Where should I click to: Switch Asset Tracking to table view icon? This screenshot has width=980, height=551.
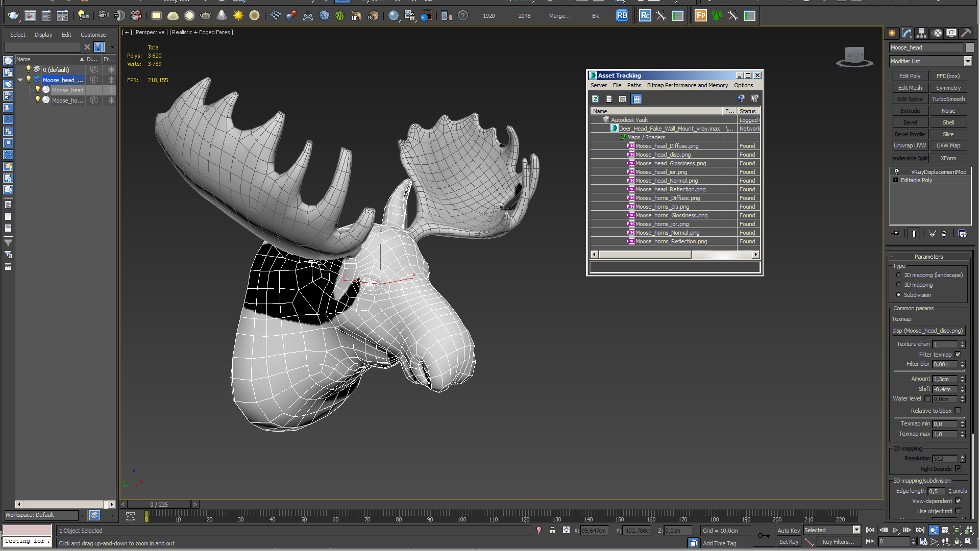tap(637, 99)
